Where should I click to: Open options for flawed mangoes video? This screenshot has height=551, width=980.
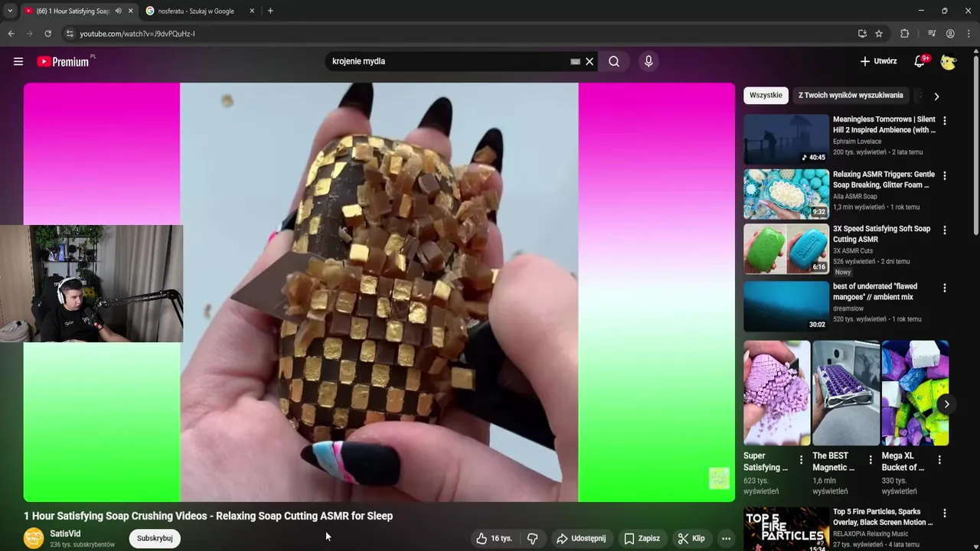click(x=944, y=289)
